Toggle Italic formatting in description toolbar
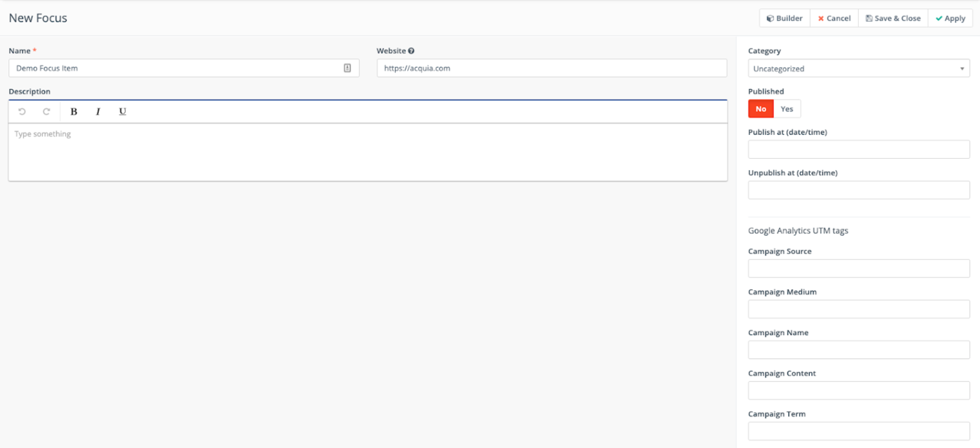 [x=98, y=112]
